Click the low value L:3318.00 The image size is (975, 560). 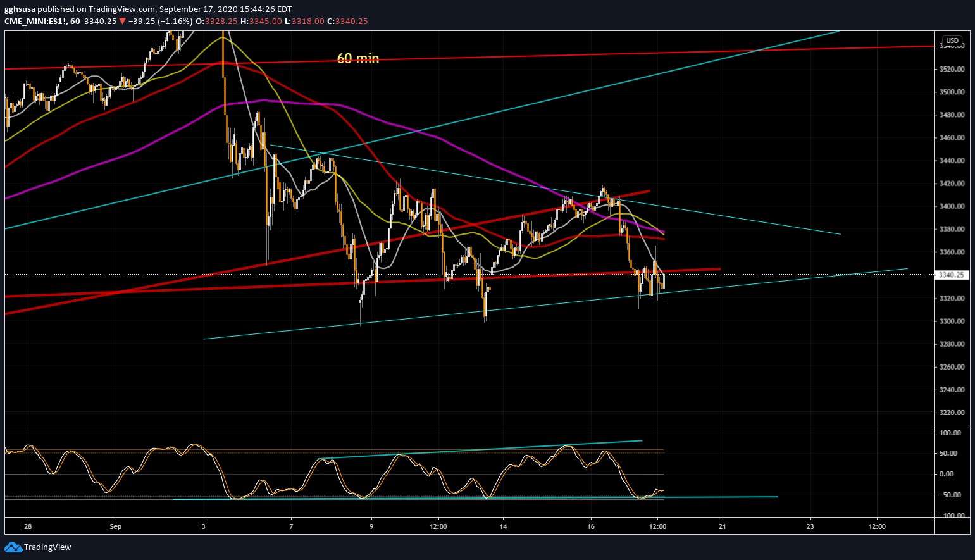(304, 21)
